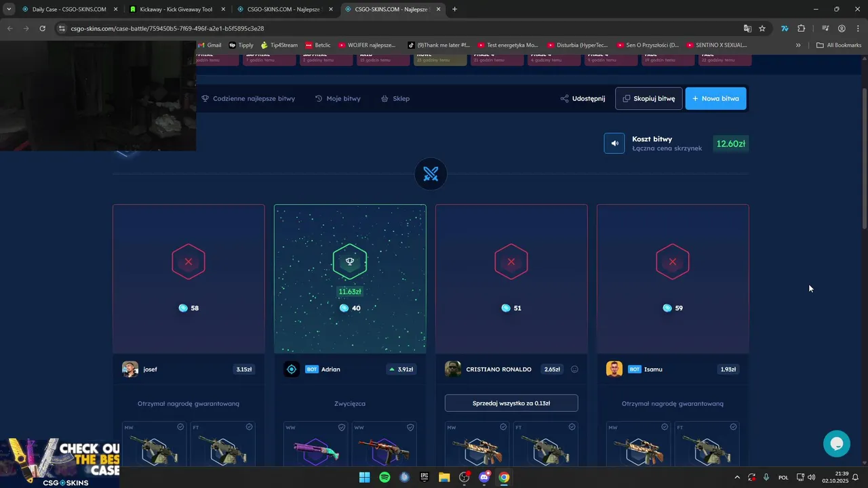The image size is (868, 488).
Task: Mute battle sound with speaker icon
Action: click(614, 143)
